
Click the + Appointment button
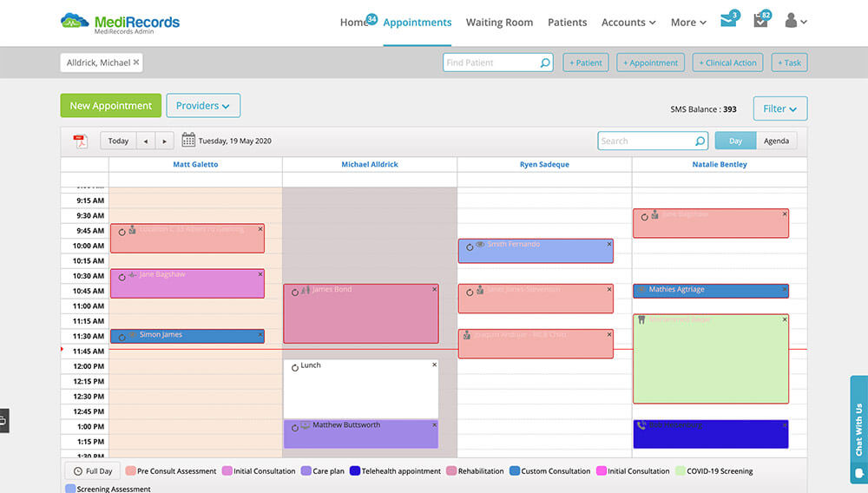[650, 62]
